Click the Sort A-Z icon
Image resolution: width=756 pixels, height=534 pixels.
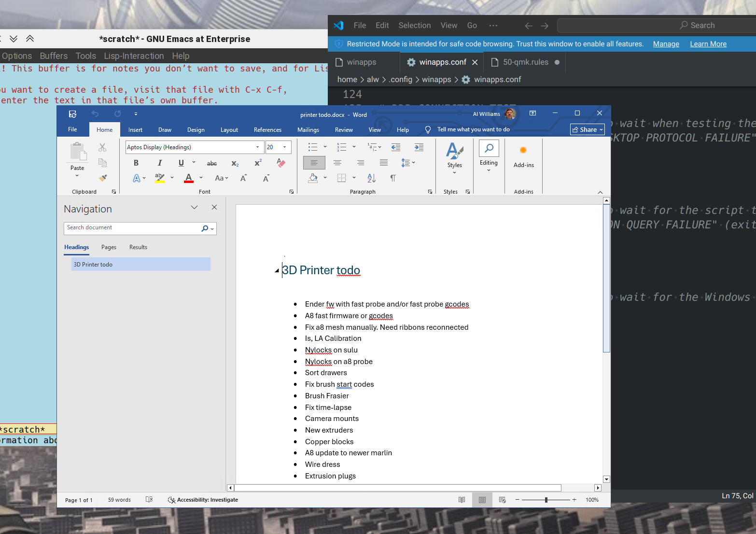pos(371,178)
